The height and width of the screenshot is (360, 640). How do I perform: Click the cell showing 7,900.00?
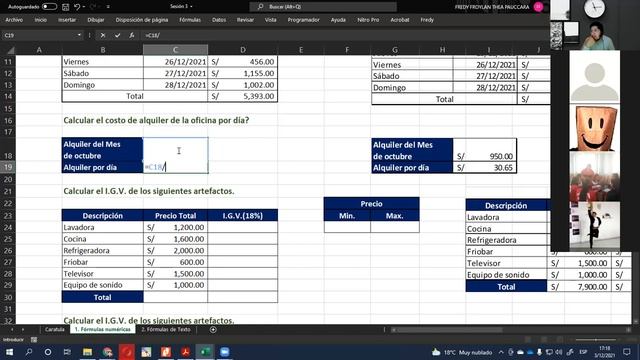579,287
